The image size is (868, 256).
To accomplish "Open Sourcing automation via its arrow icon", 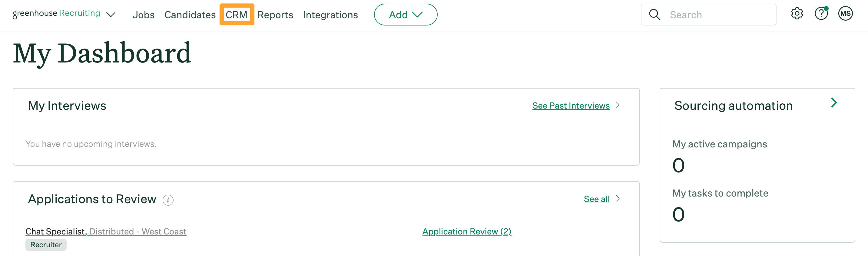I will coord(834,102).
